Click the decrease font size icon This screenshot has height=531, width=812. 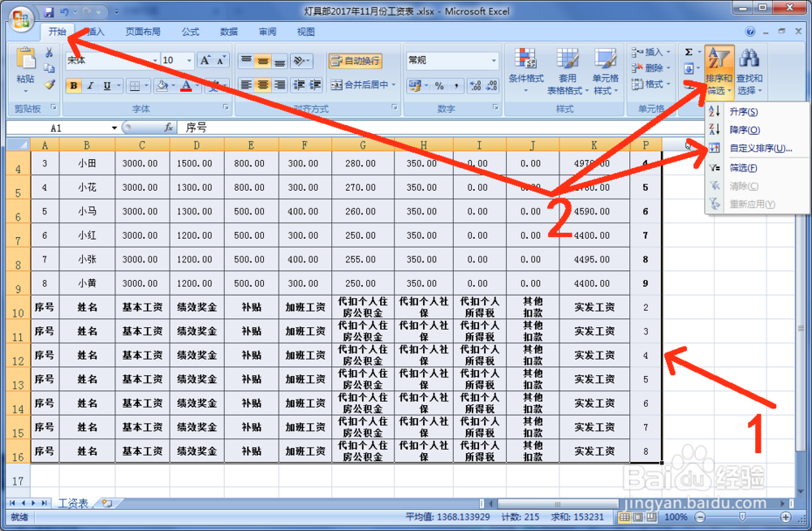221,61
